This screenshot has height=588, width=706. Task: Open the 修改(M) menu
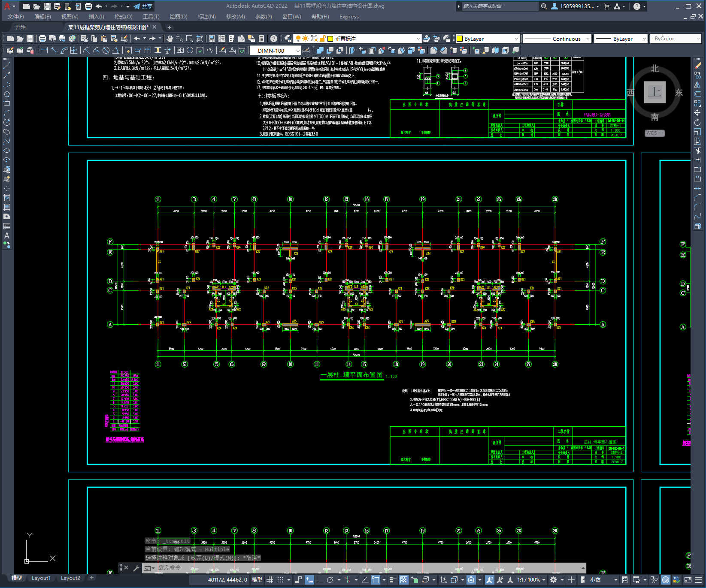coord(235,17)
